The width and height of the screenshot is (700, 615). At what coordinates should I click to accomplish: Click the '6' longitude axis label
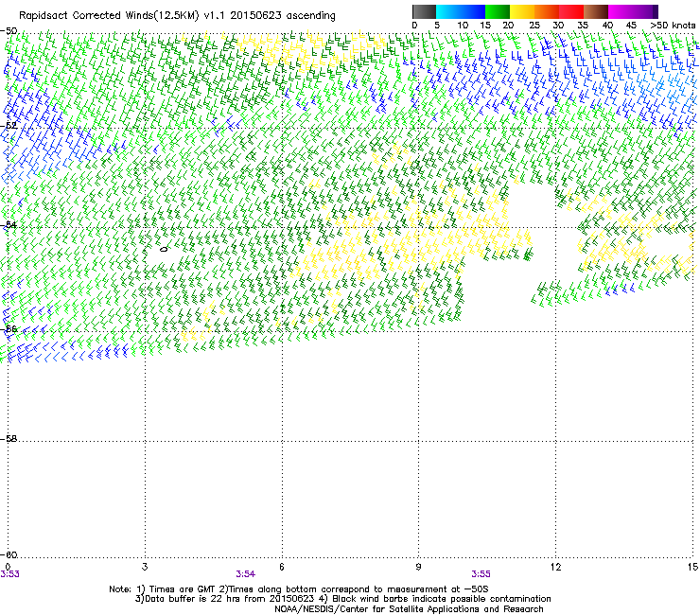282,567
